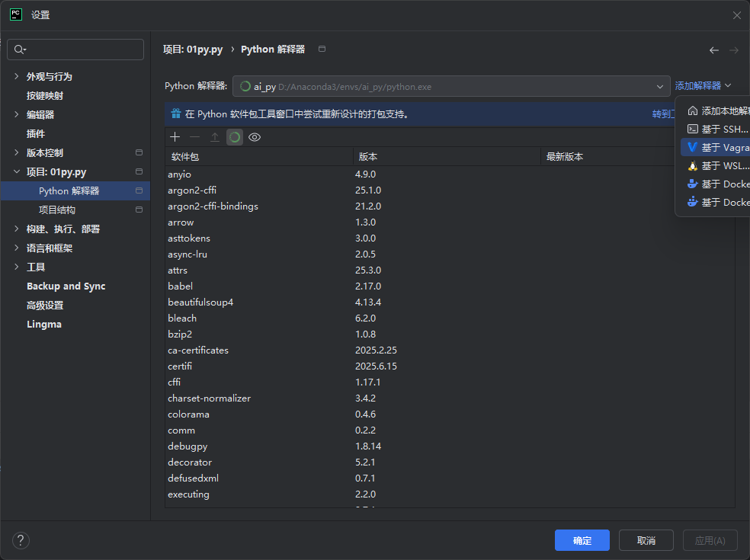This screenshot has height=560, width=750.
Task: Click the install package plus icon
Action: 175,137
